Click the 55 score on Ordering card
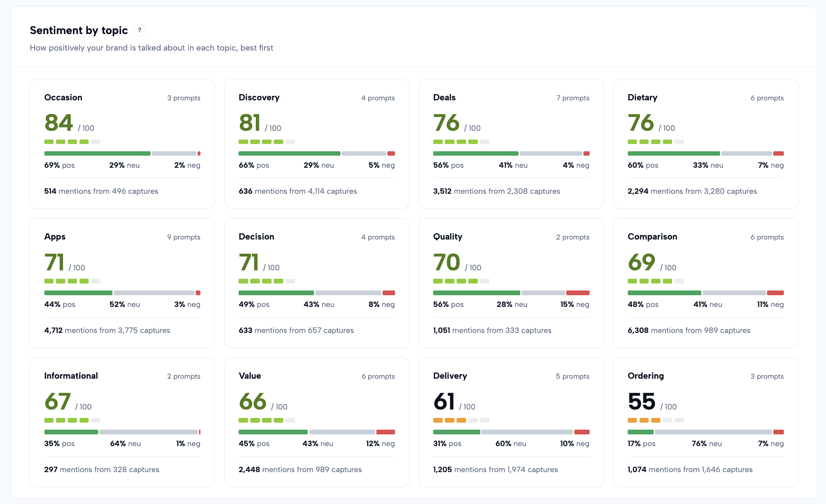The height and width of the screenshot is (504, 826). [642, 401]
